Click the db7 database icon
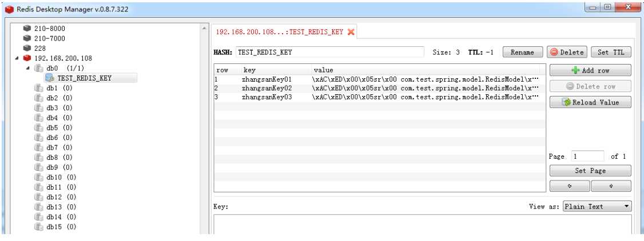The image size is (644, 241). (x=39, y=147)
